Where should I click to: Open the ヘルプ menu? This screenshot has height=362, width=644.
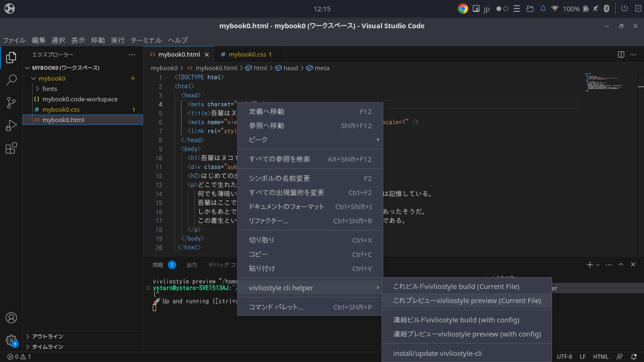[x=178, y=40]
